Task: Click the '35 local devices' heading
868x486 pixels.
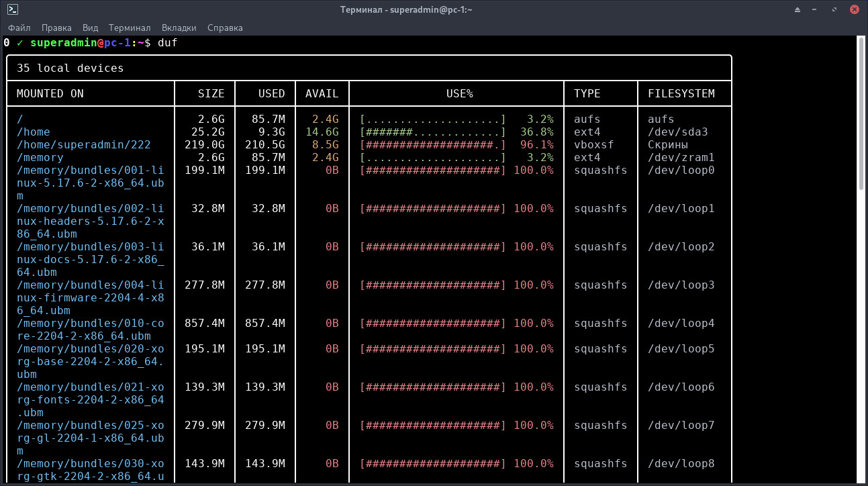Action: pyautogui.click(x=70, y=68)
